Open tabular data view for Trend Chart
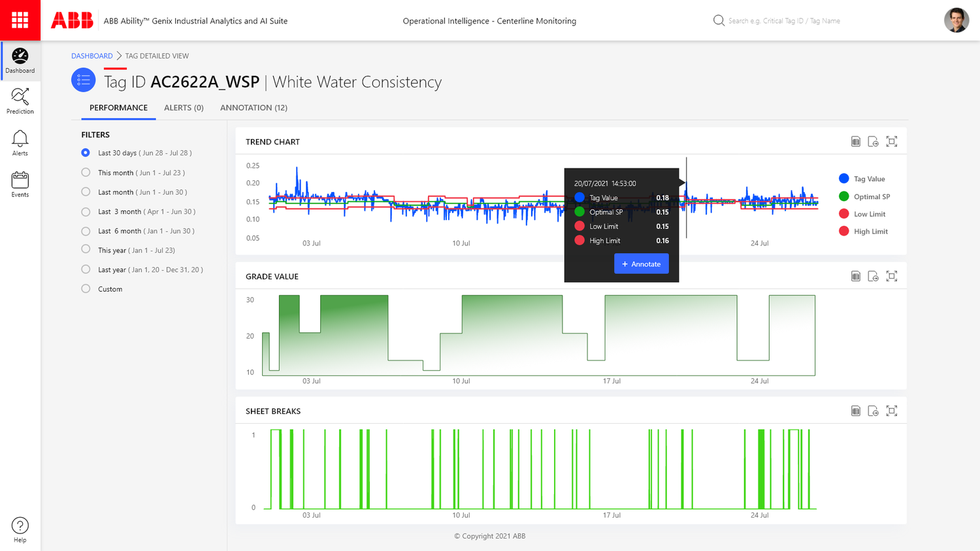The image size is (980, 551). pos(856,141)
